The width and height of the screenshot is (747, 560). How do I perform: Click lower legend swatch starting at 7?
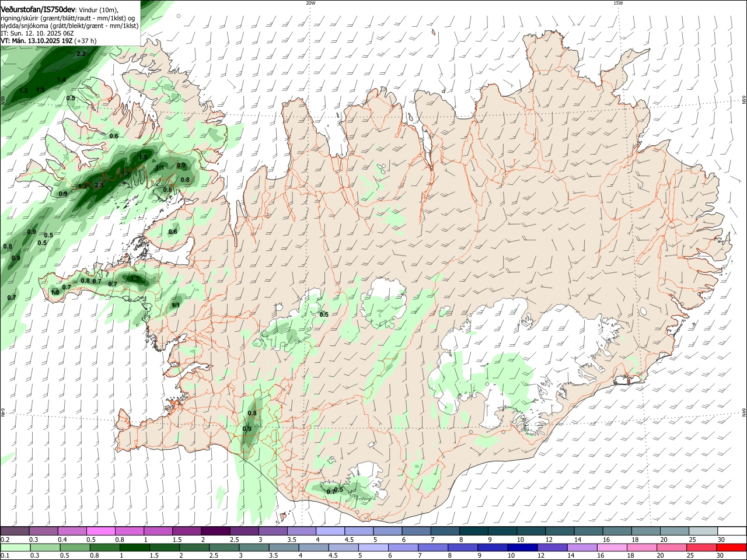pos(433,547)
